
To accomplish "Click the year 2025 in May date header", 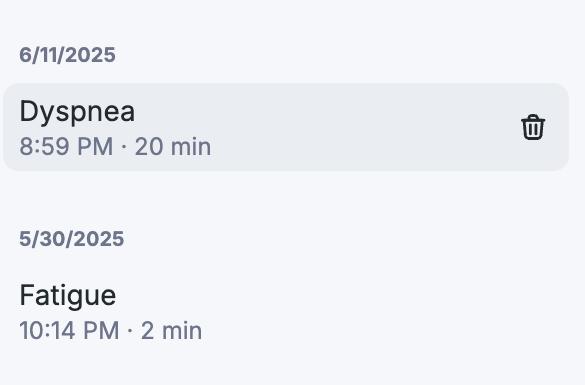I will [x=100, y=239].
